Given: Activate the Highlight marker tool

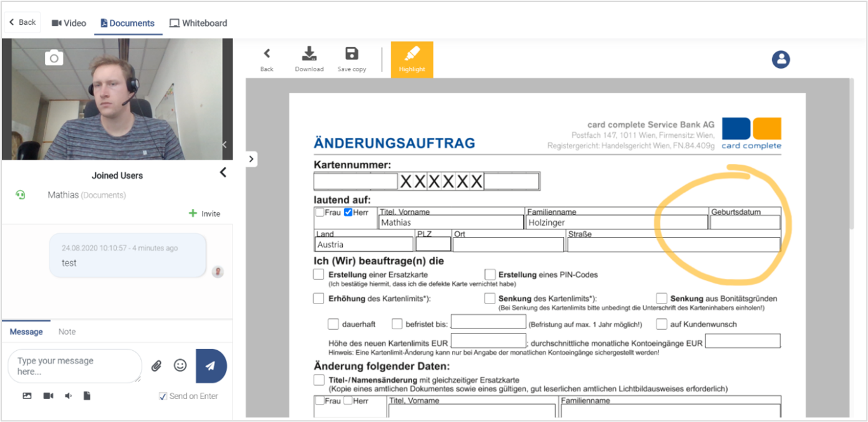Looking at the screenshot, I should coord(412,60).
